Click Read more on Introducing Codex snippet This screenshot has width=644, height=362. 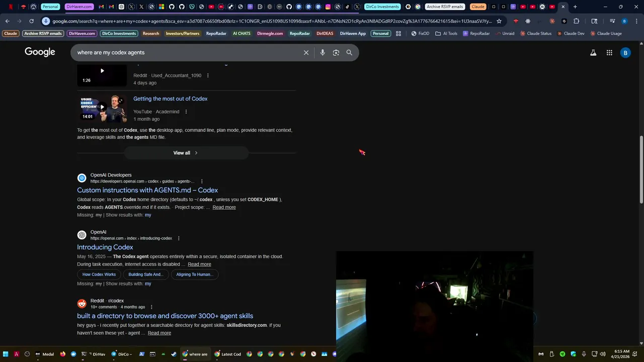[x=199, y=264]
